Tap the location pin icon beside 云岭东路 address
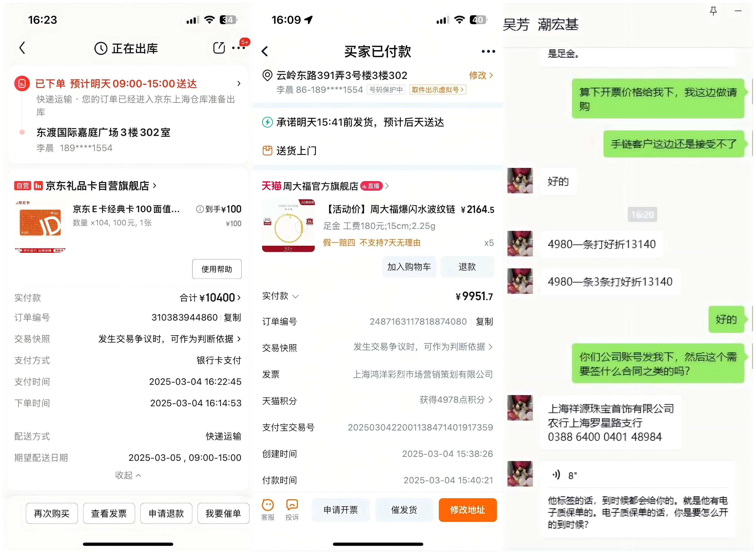Viewport: 756px width, 554px height. tap(267, 76)
